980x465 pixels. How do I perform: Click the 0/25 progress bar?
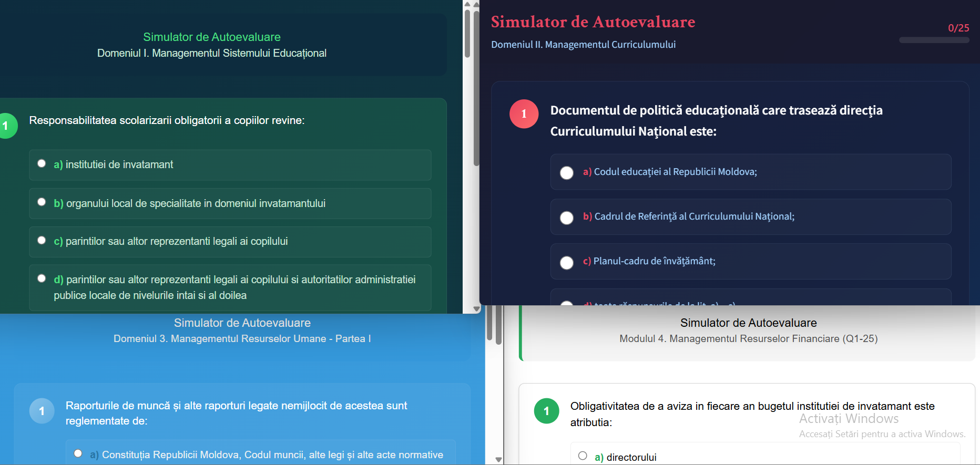(x=934, y=40)
